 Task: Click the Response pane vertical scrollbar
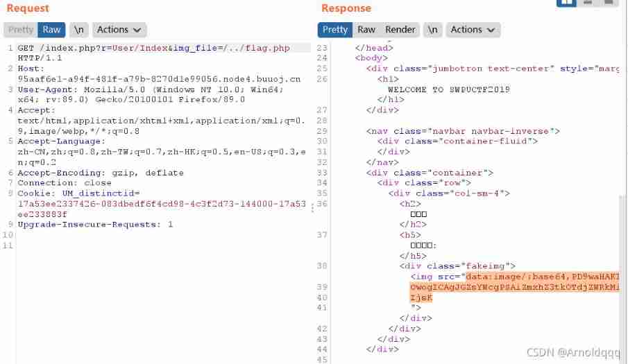[x=623, y=279]
